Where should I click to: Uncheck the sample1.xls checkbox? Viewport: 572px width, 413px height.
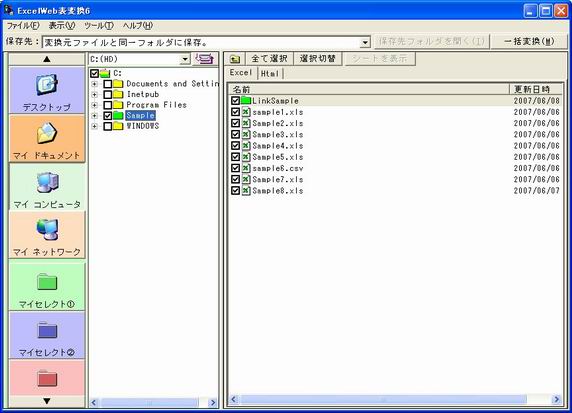(235, 112)
